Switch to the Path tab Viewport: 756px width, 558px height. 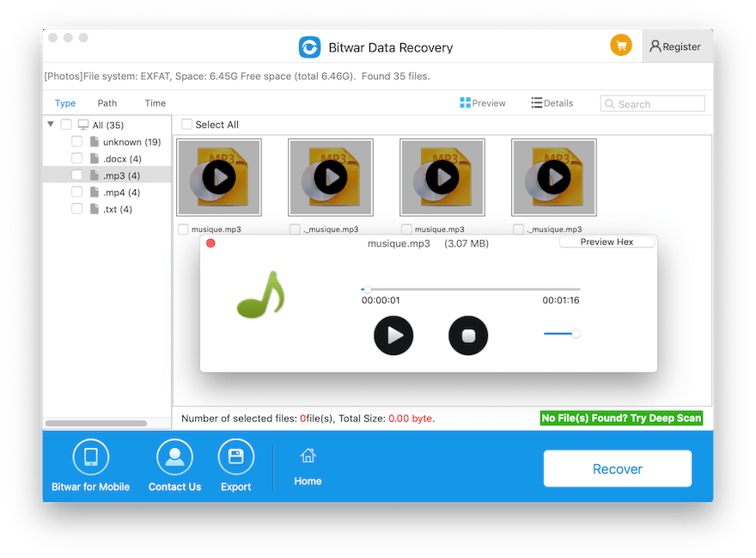pyautogui.click(x=107, y=103)
